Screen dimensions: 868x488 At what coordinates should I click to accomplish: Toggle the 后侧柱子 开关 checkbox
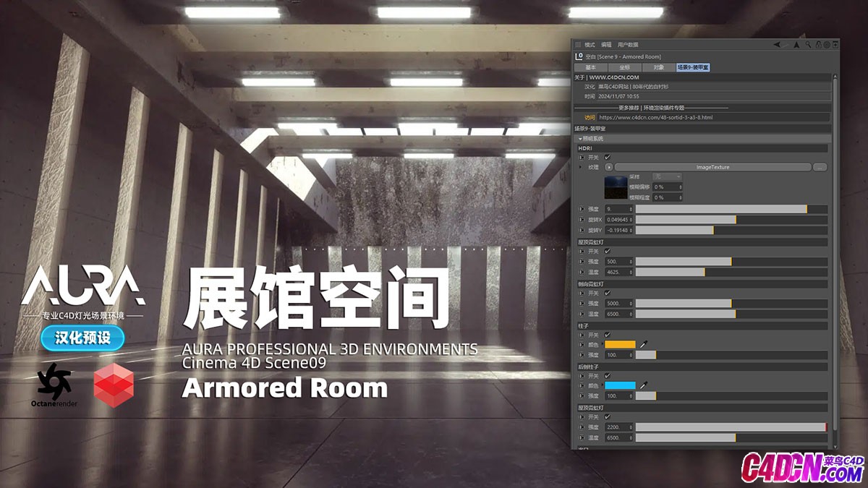608,376
